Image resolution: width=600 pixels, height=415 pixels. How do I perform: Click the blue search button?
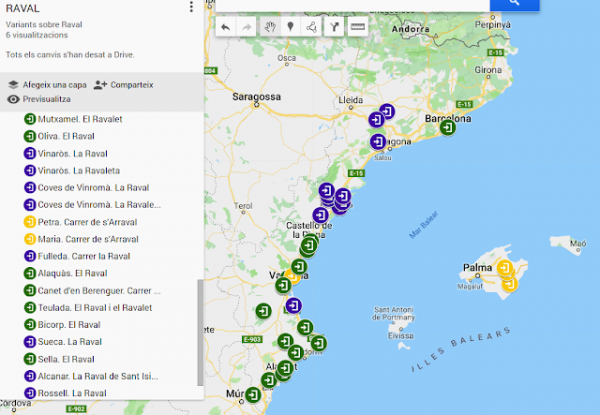coord(514,4)
